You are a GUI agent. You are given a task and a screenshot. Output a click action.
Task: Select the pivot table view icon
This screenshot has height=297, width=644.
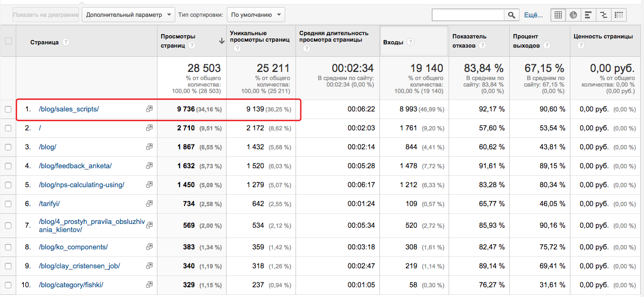[x=619, y=15]
